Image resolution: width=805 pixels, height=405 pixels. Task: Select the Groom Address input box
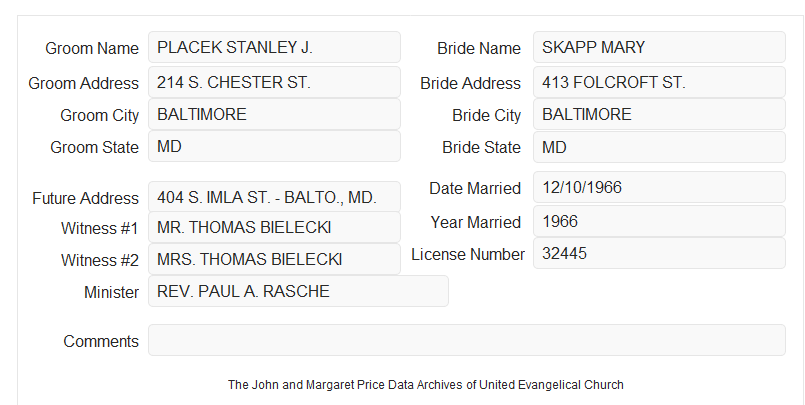coord(274,82)
